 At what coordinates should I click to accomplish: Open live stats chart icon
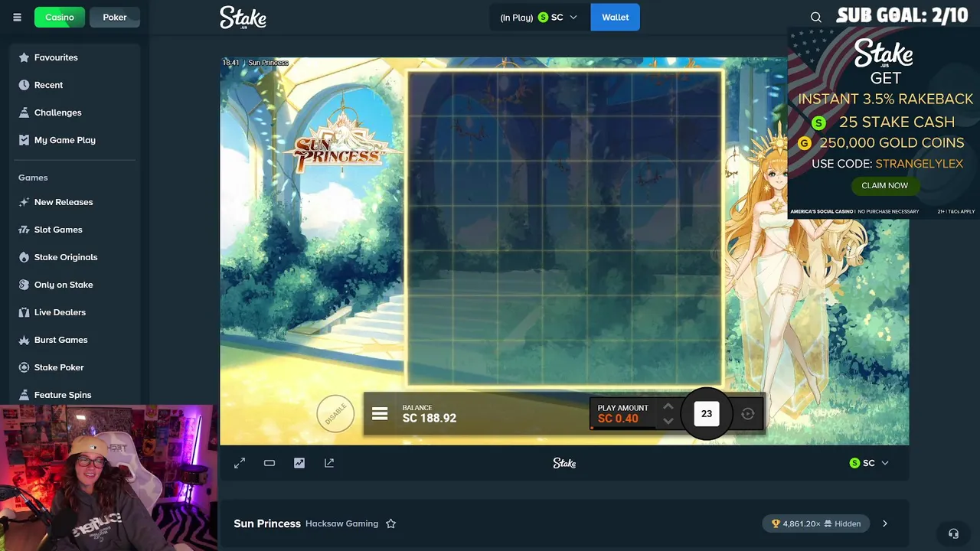[299, 463]
